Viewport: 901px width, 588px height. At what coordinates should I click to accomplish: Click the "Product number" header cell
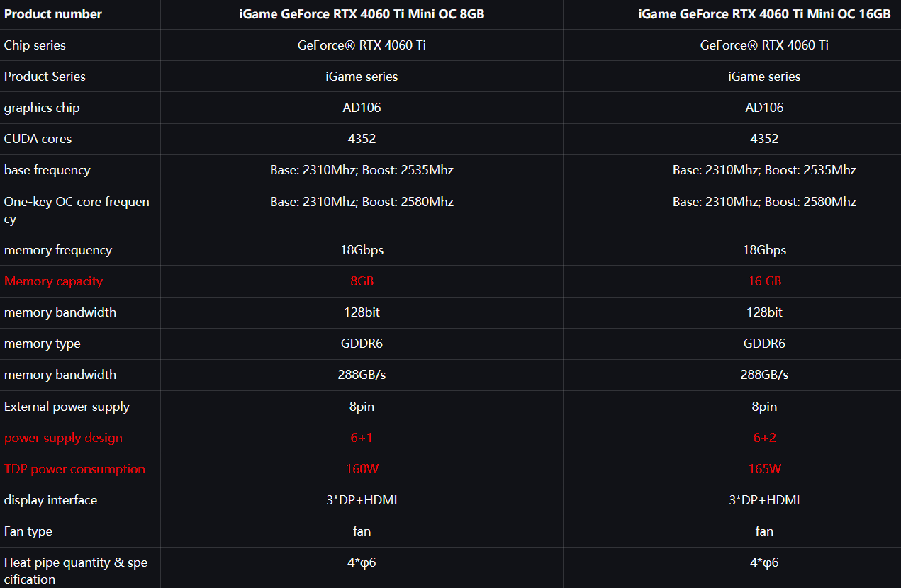(53, 14)
